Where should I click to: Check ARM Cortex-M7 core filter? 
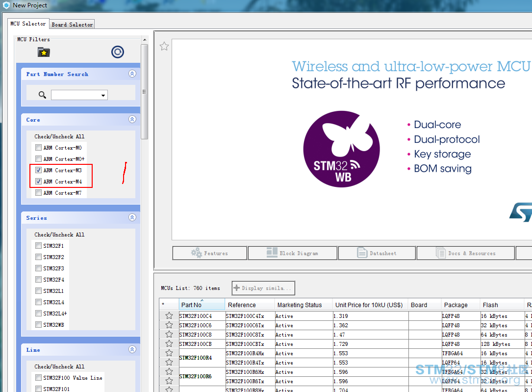coord(38,193)
